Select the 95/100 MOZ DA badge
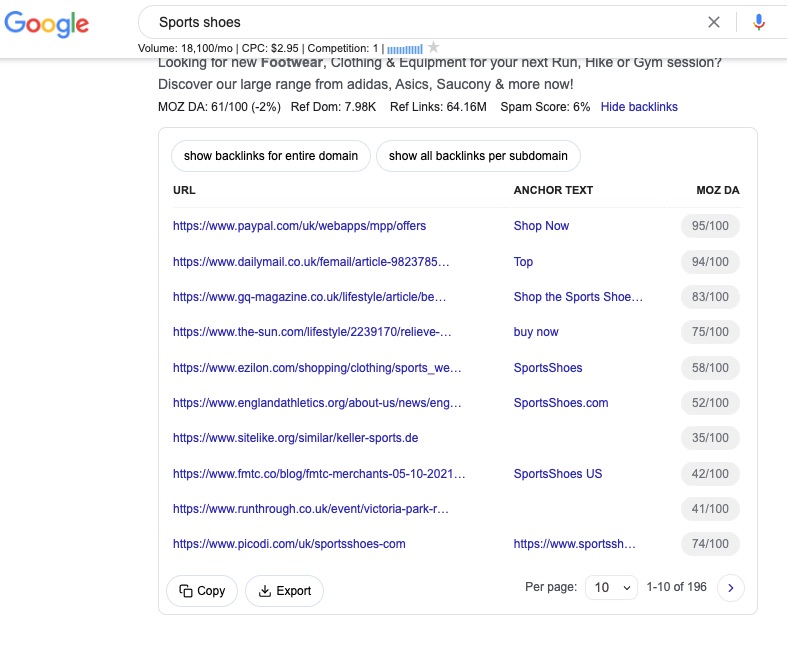 710,226
